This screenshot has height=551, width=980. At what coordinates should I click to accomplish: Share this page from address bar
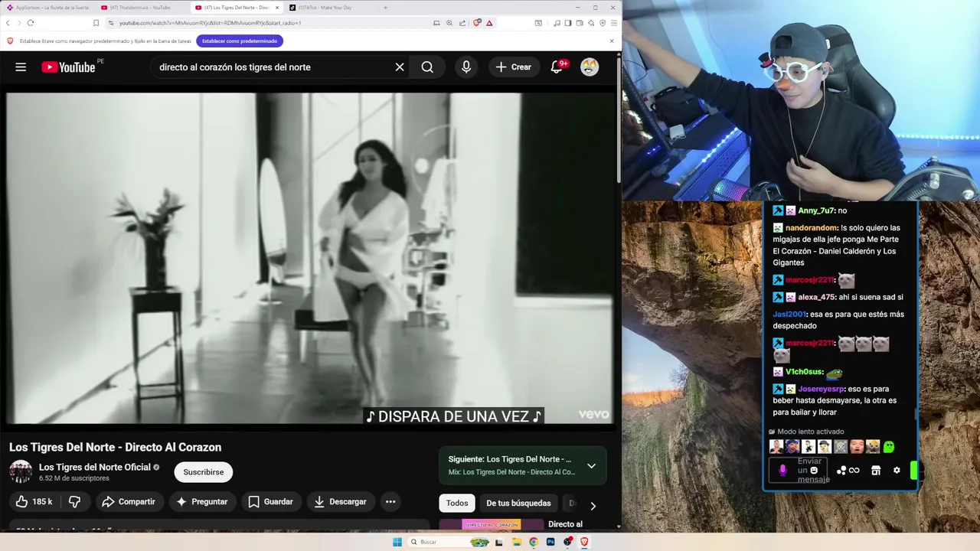coord(462,23)
